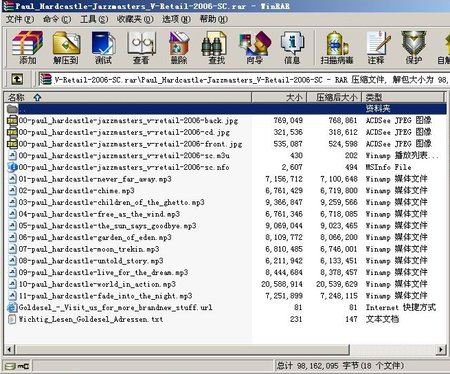Launch the 向导 (Wizard) toolbar icon
The height and width of the screenshot is (374, 450).
coord(255,47)
